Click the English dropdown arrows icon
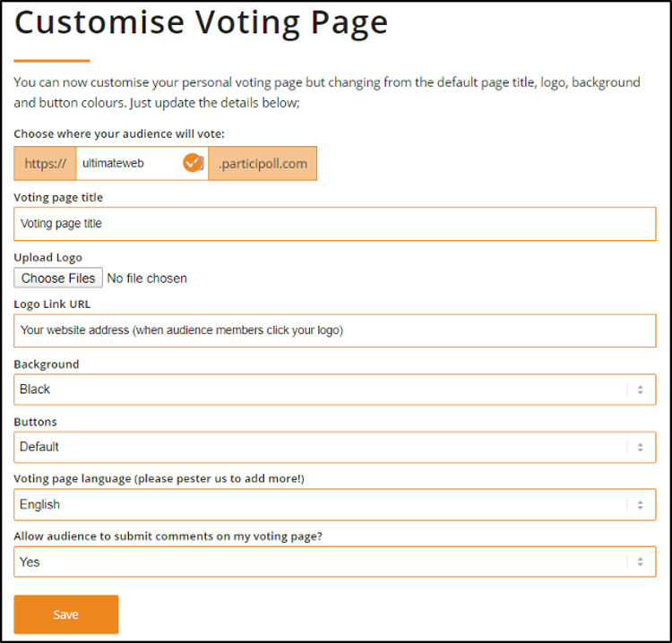This screenshot has height=643, width=672. 640,505
